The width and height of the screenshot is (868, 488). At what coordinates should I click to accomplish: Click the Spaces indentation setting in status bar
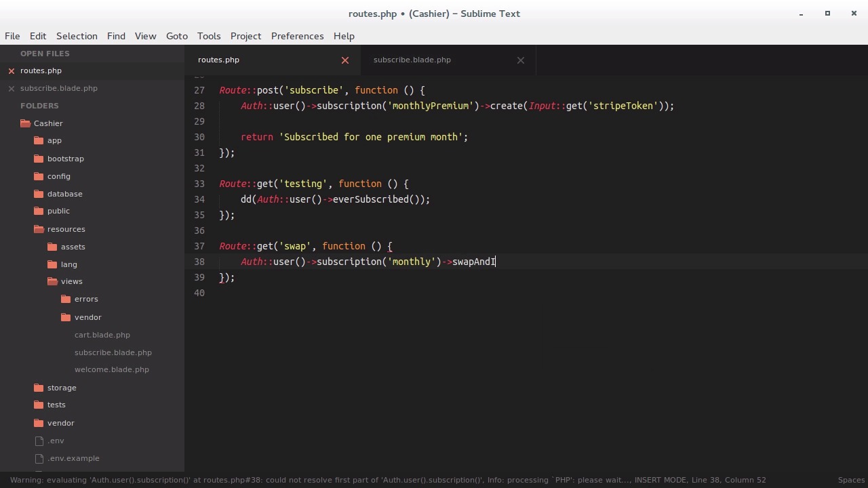point(851,480)
